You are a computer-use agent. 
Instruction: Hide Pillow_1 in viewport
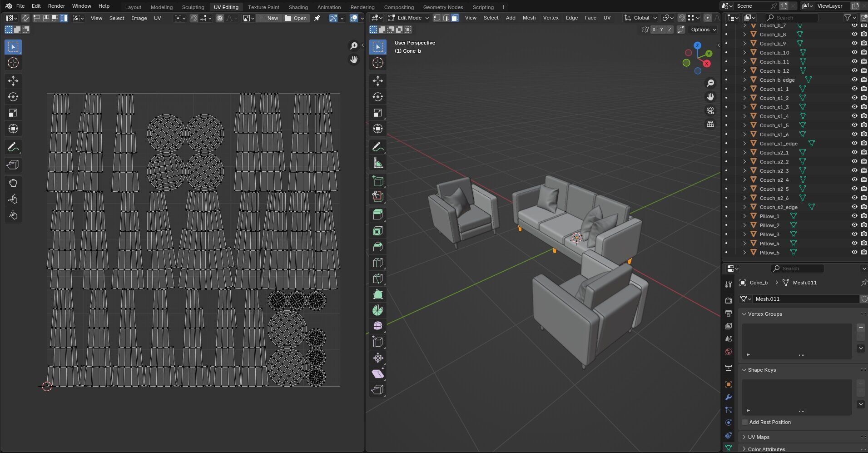pos(854,216)
